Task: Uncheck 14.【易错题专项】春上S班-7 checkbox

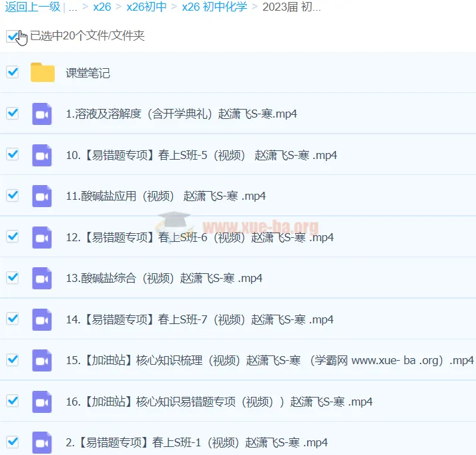Action: tap(13, 319)
